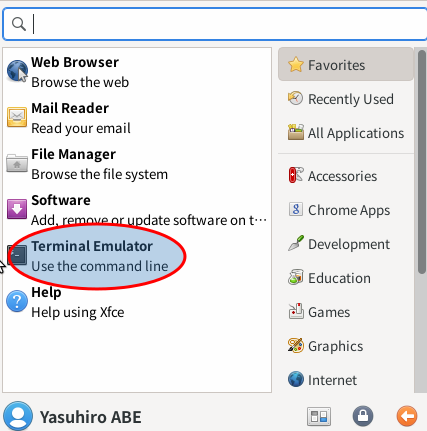
Task: Select the Chrome Apps category
Action: 346,210
